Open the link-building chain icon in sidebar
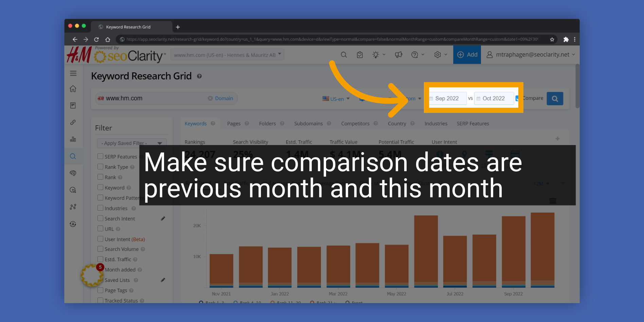644x322 pixels. [73, 122]
